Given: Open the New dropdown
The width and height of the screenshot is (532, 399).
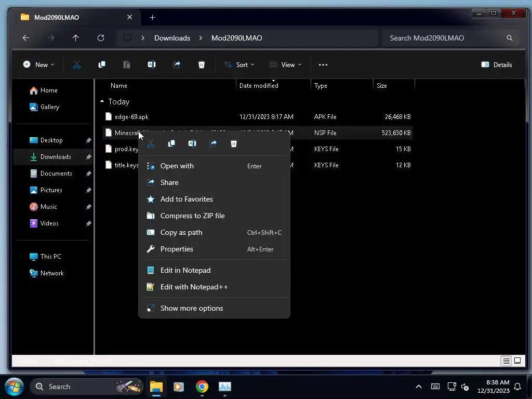Looking at the screenshot, I should pos(38,65).
